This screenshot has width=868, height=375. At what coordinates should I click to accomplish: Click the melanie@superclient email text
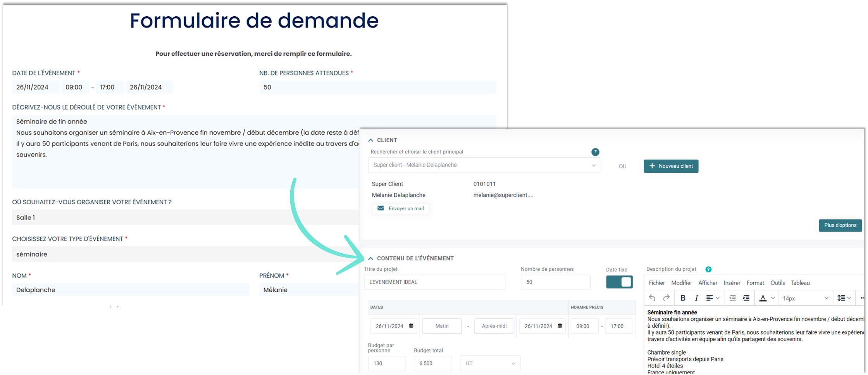503,195
